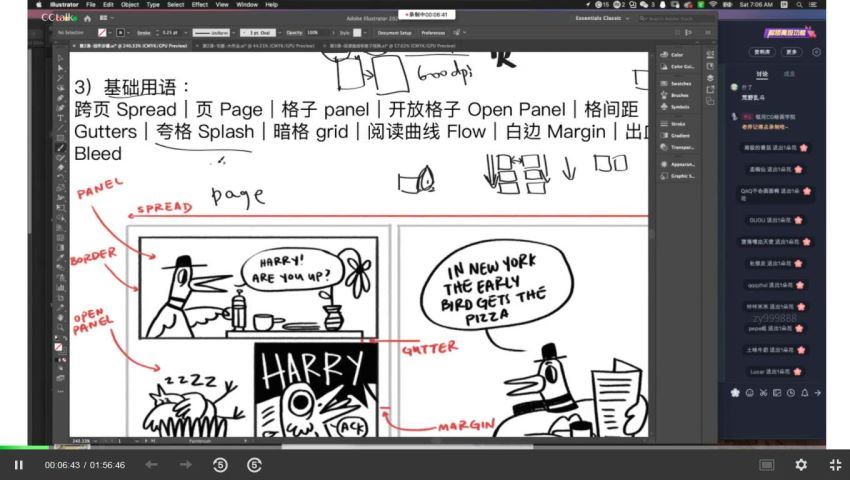Open the Color panel
Viewport: 850px width, 480px height.
[677, 55]
